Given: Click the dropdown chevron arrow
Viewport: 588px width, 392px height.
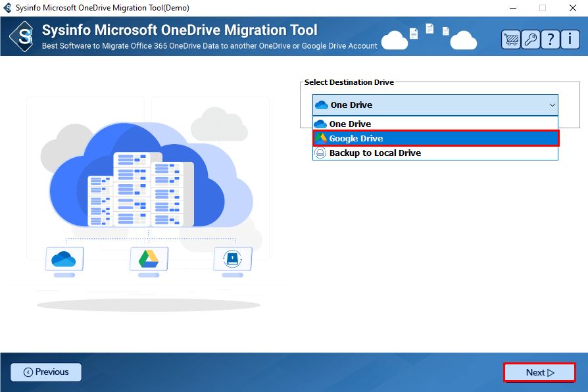Looking at the screenshot, I should pyautogui.click(x=552, y=105).
